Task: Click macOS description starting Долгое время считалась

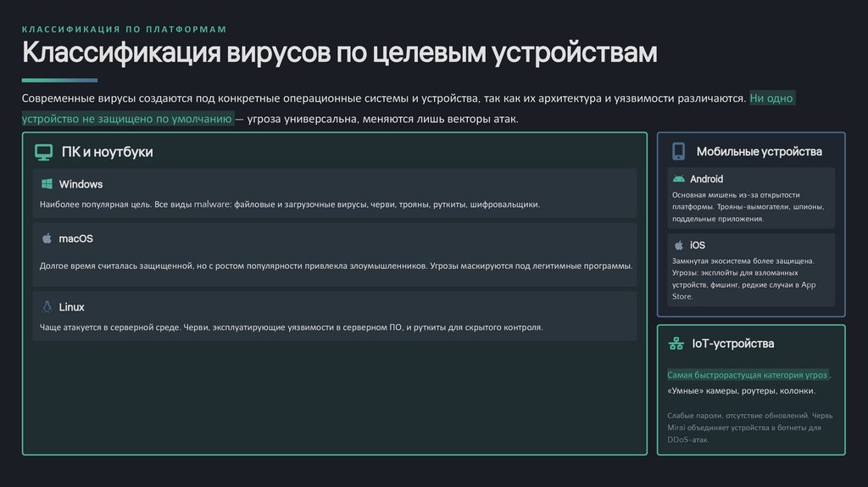Action: [x=336, y=266]
